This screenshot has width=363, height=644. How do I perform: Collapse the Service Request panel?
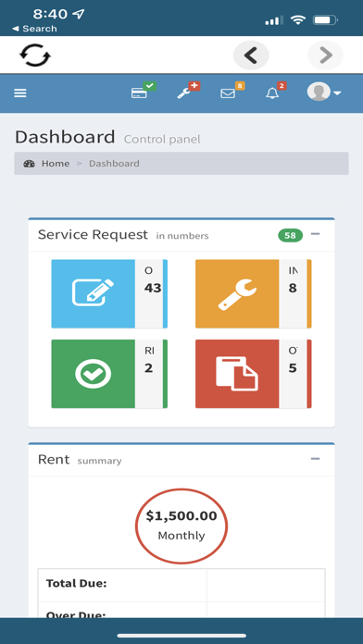tap(316, 234)
